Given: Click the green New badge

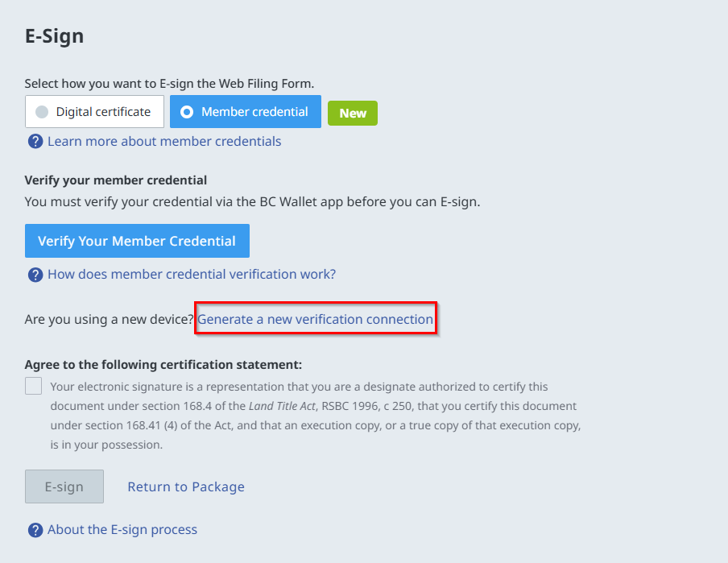Looking at the screenshot, I should (353, 114).
